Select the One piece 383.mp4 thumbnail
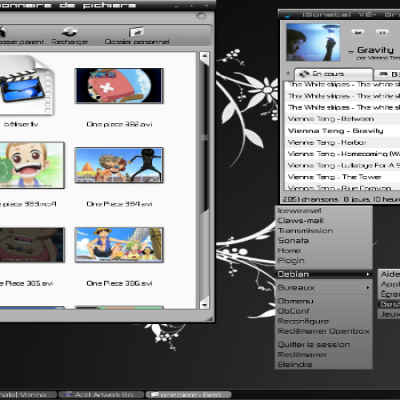The image size is (400, 400). (x=32, y=165)
